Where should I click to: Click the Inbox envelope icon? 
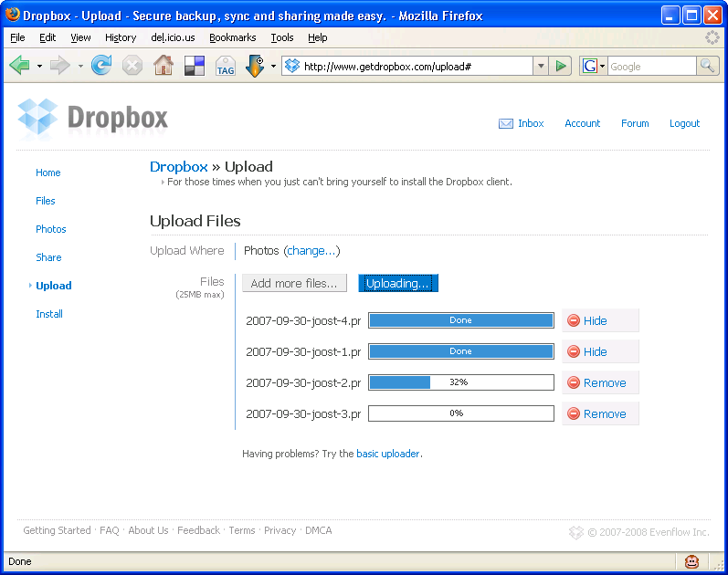(506, 123)
